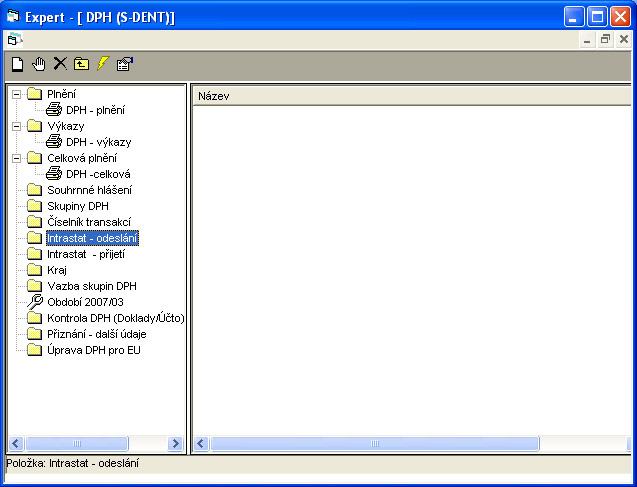Collapse the Plnění tree node
The image size is (637, 487).
pos(16,94)
